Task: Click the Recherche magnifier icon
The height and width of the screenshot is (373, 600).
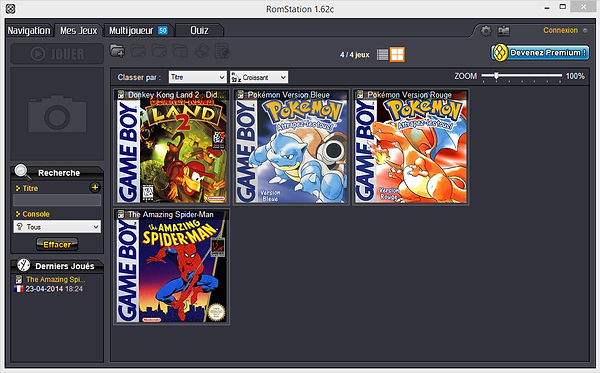Action: pyautogui.click(x=22, y=172)
